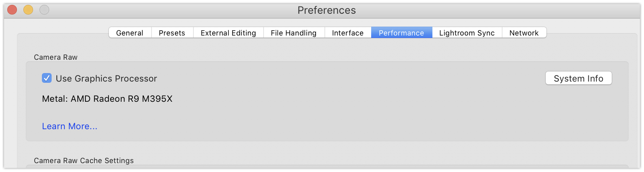
Task: Select the External Editing tab
Action: click(228, 33)
